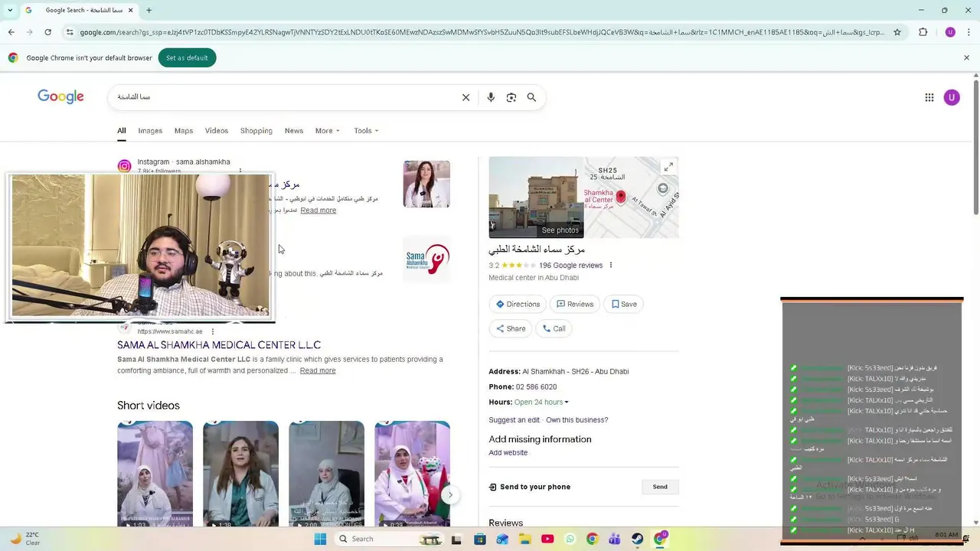Expand the map preview to full view
This screenshot has width=980, height=551.
[x=668, y=167]
